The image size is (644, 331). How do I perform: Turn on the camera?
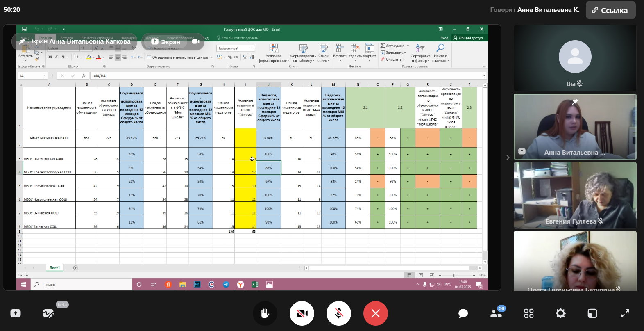(x=302, y=314)
